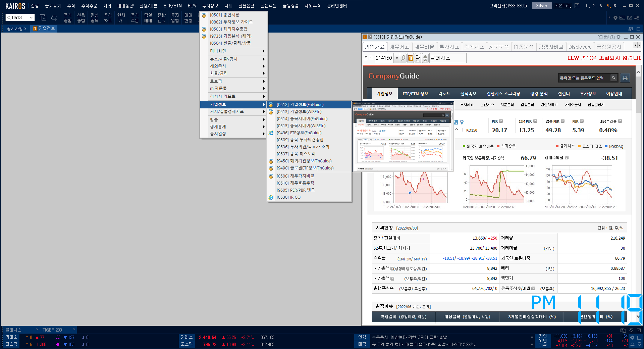
Task: Click the FnGuide page scrollbar up arrow
Action: coord(638,72)
